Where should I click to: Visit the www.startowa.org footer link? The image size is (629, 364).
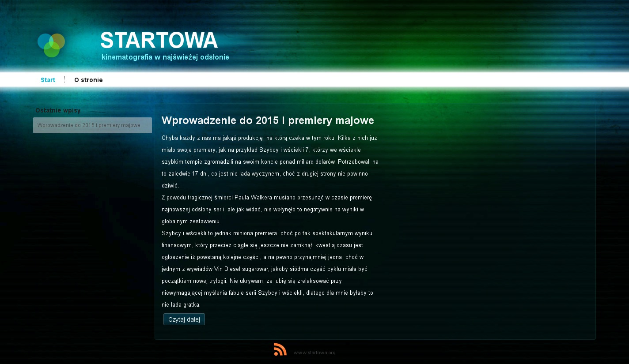(x=314, y=353)
